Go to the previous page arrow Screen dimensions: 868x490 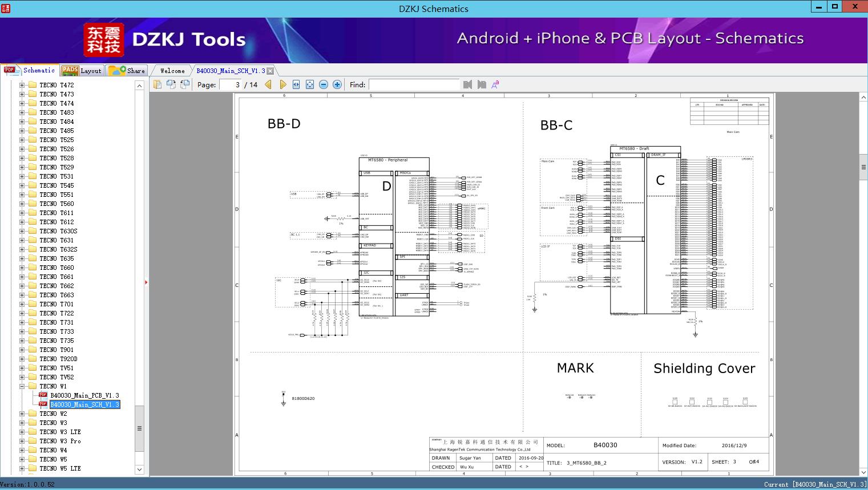(268, 84)
